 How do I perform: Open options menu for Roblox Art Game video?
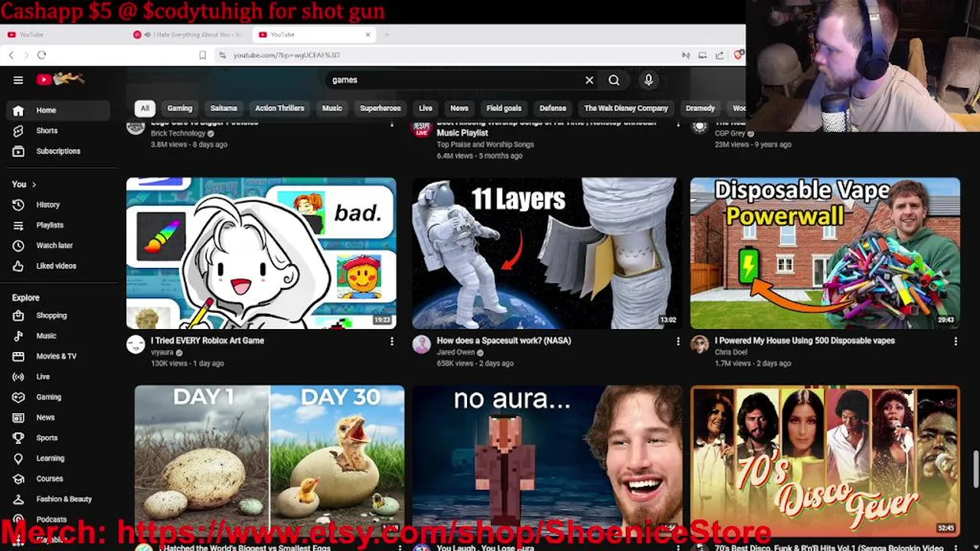point(391,341)
